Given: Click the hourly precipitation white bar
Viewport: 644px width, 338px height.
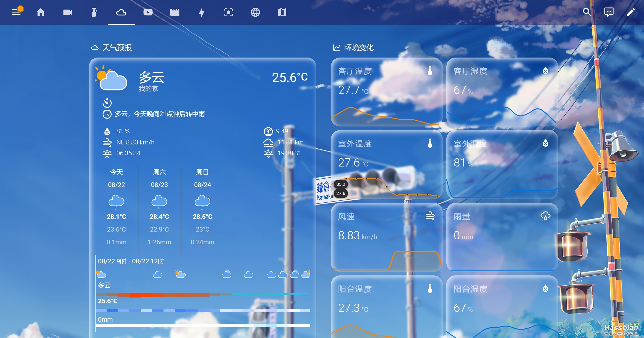Looking at the screenshot, I should pos(203,326).
